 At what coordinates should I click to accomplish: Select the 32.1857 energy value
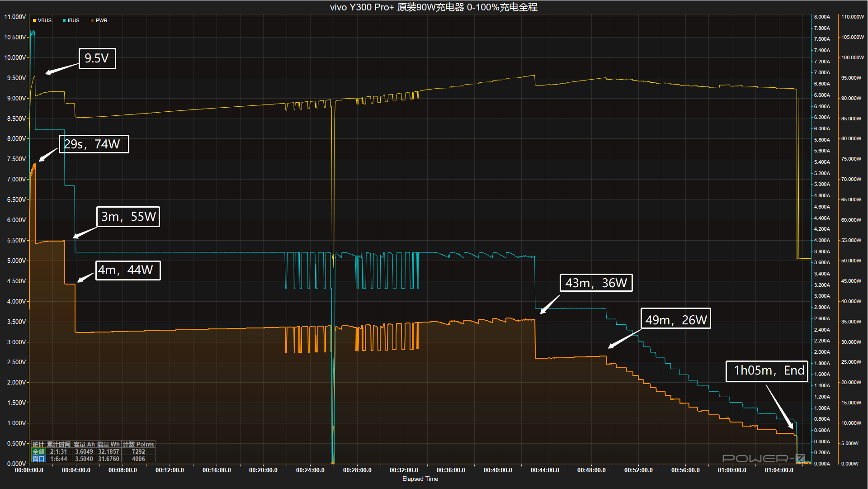click(108, 451)
